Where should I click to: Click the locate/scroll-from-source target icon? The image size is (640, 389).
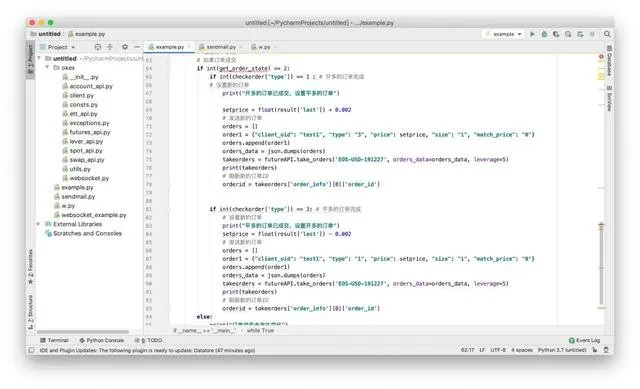pos(98,47)
